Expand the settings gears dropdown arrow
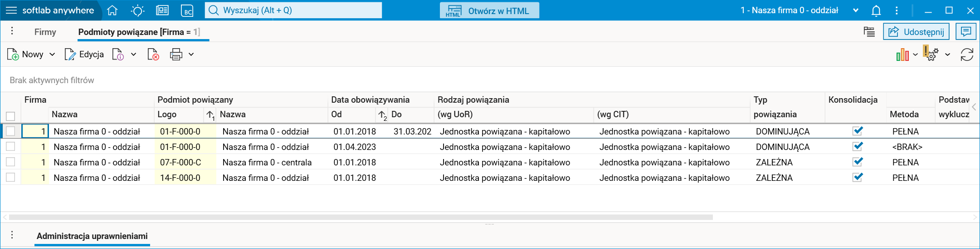Screen dimensions: 980x249 (947, 55)
